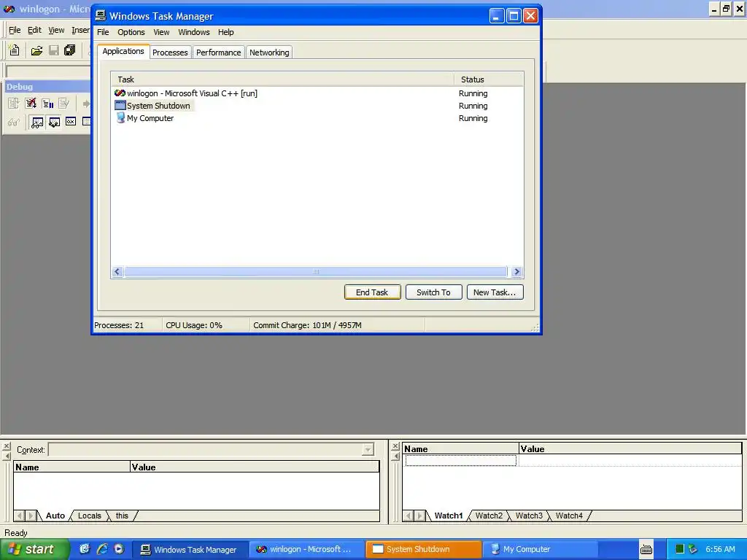This screenshot has height=560, width=747.
Task: Open the Start menu
Action: (34, 550)
